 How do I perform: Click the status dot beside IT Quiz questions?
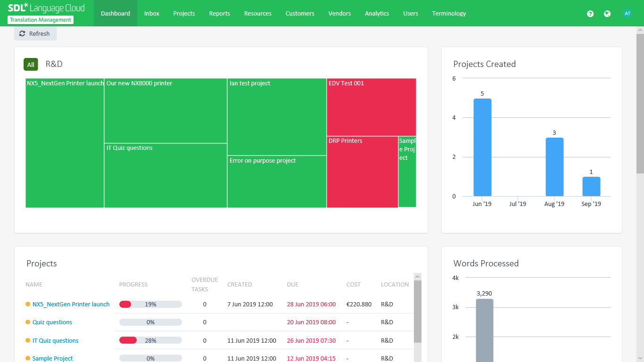click(28, 340)
